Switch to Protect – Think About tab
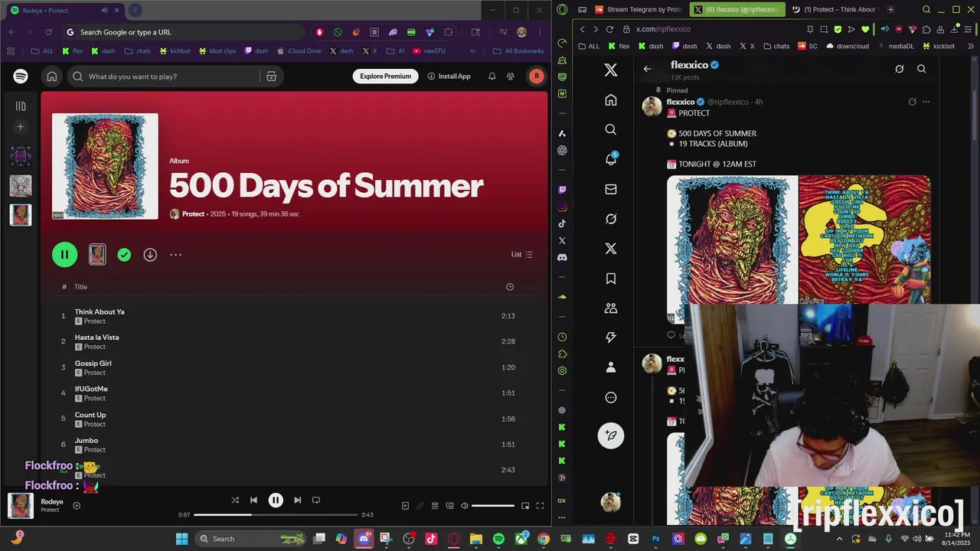The image size is (980, 551). pos(835,9)
